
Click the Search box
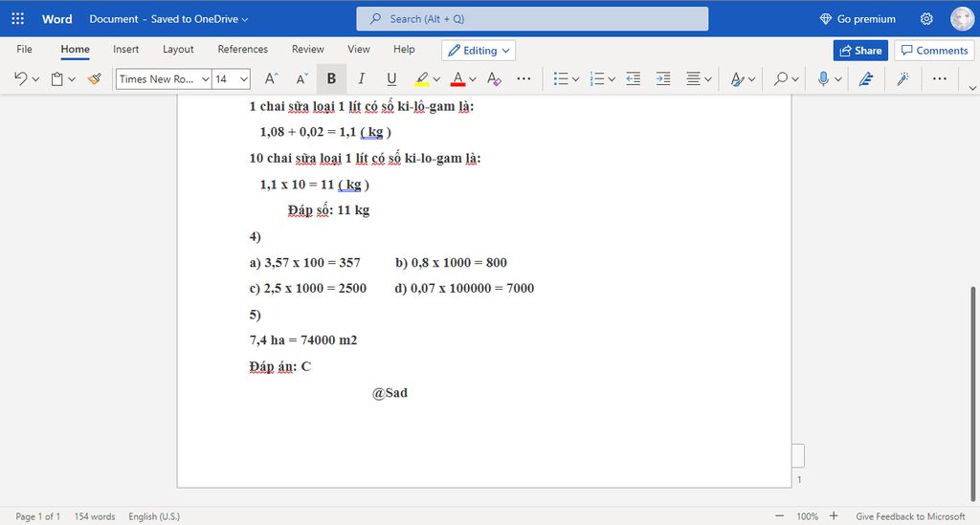coord(532,19)
